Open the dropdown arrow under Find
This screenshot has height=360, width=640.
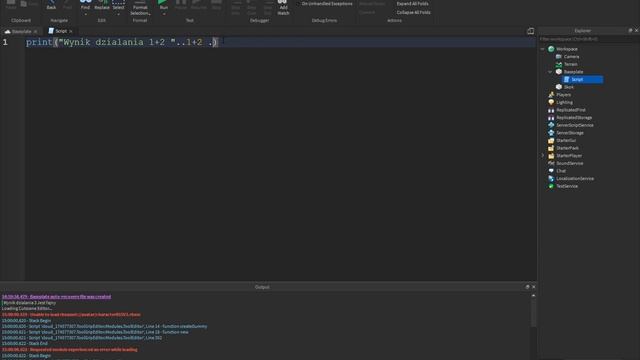[x=85, y=14]
